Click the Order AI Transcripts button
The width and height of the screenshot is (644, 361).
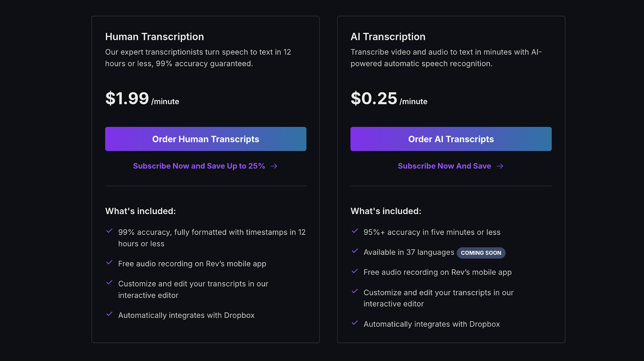pyautogui.click(x=451, y=139)
